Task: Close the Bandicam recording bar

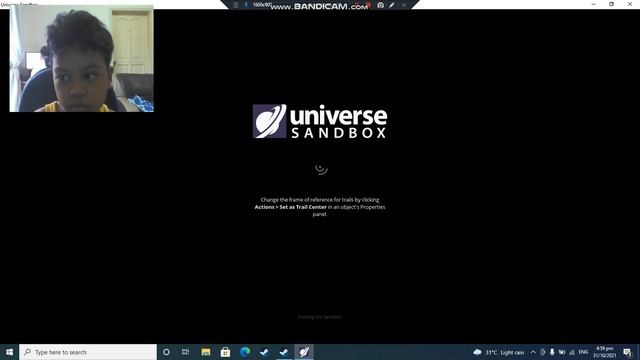Action: 404,5
